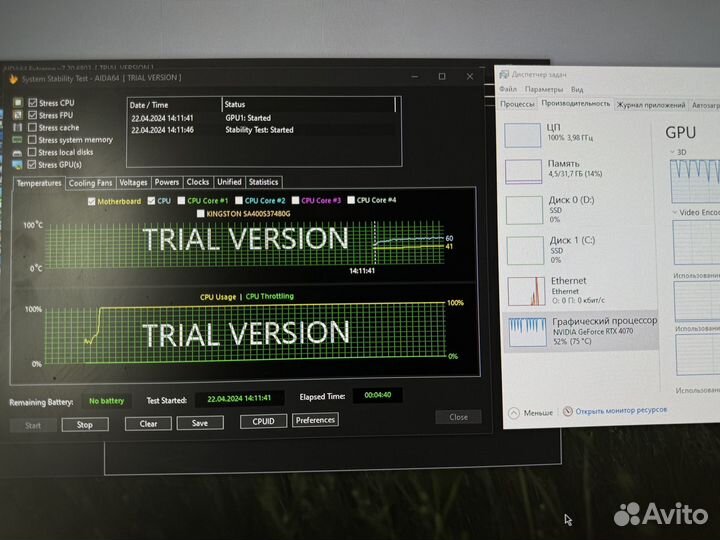
Task: Click the memory module icon beside Stress system memory
Action: (17, 140)
